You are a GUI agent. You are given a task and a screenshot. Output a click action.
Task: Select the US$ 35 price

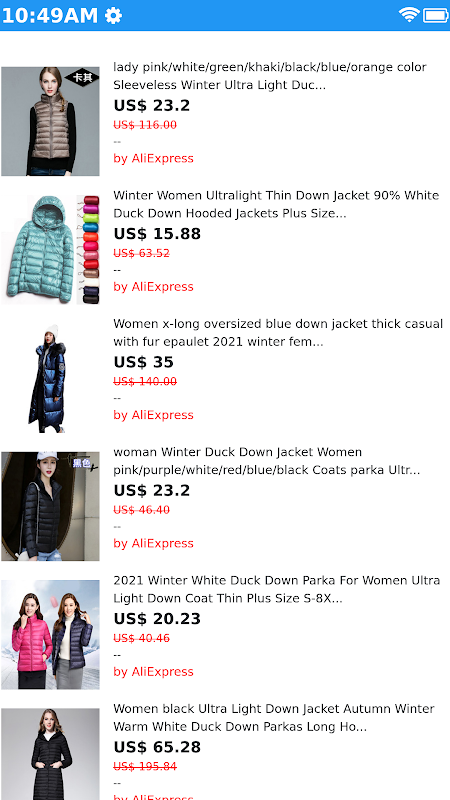click(x=143, y=362)
